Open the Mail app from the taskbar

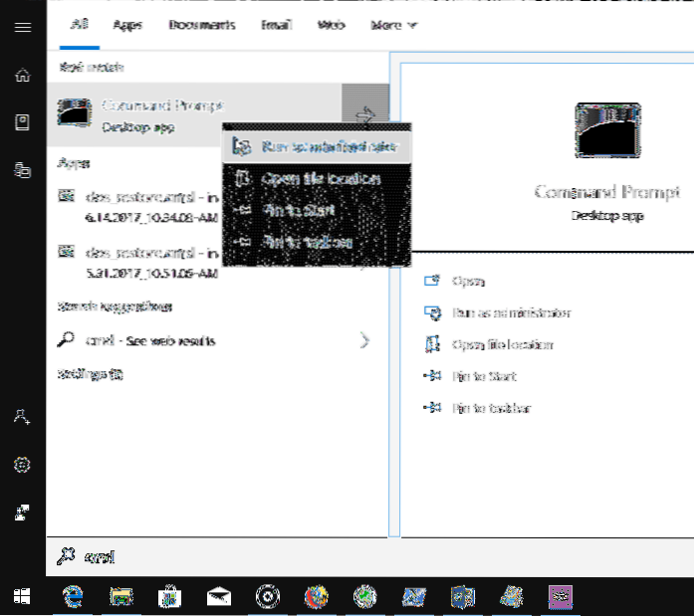(219, 595)
